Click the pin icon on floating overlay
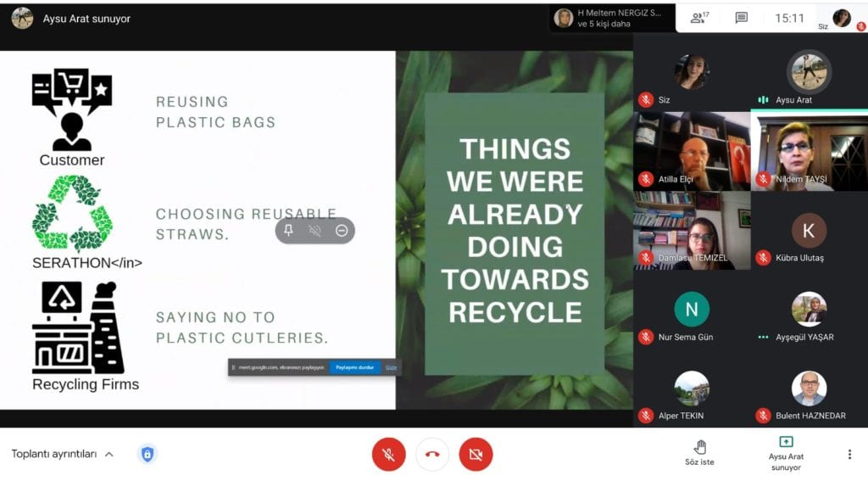868x481 pixels. point(288,231)
